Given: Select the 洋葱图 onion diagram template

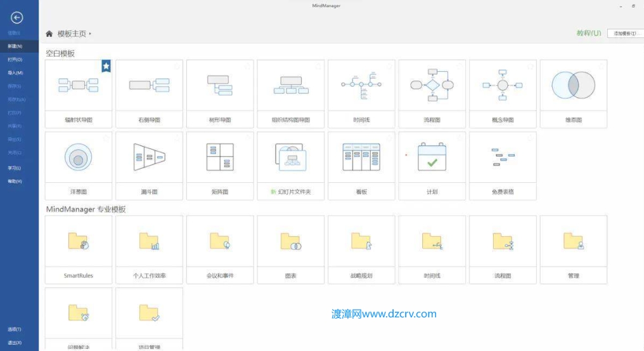Looking at the screenshot, I should click(79, 166).
